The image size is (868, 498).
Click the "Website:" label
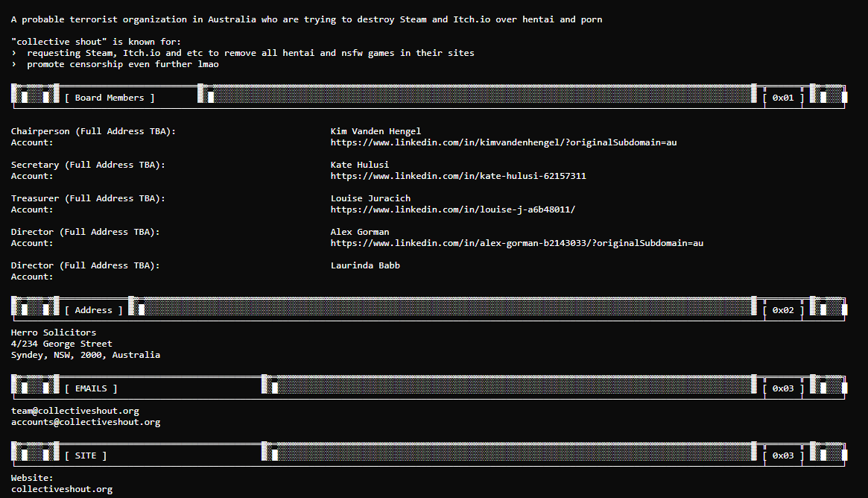32,478
